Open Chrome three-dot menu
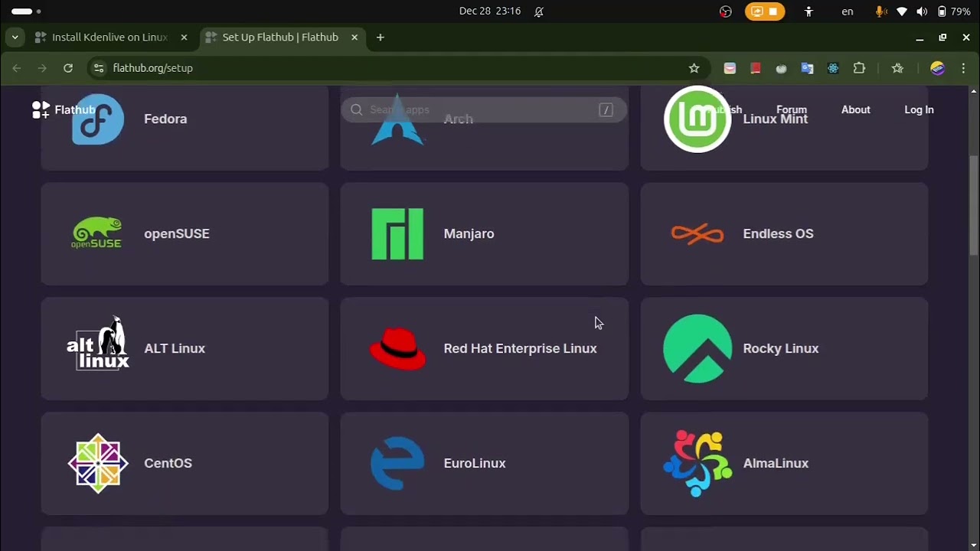980x551 pixels. 963,68
